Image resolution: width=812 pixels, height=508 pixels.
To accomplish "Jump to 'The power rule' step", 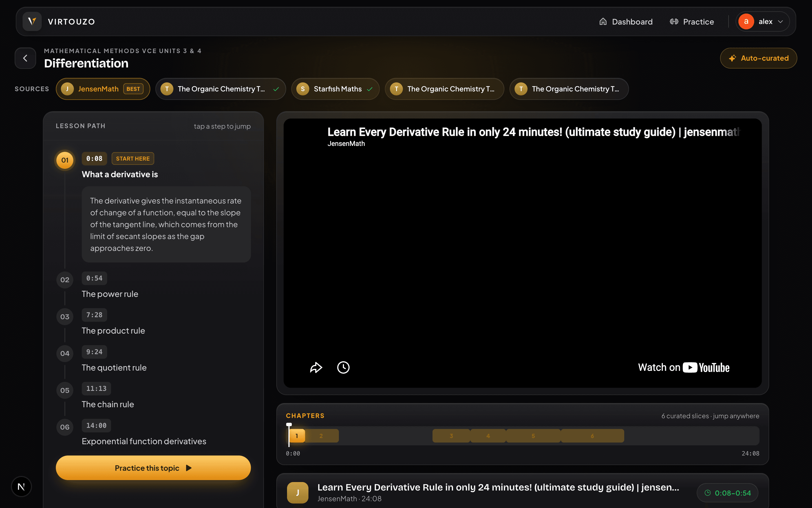I will pyautogui.click(x=110, y=294).
